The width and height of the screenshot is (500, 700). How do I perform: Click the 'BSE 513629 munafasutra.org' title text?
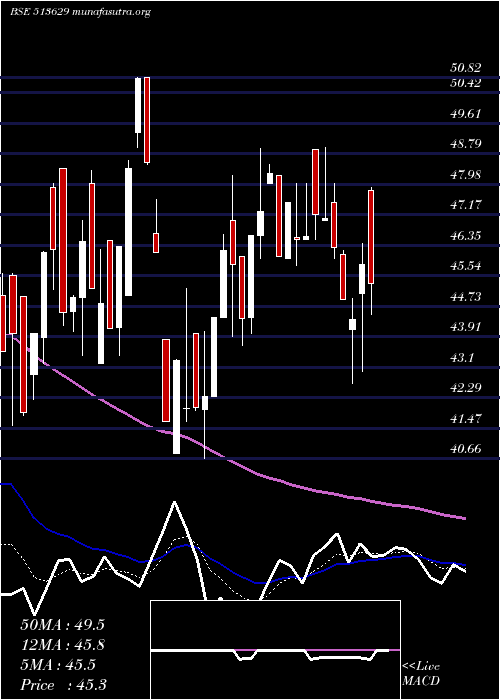[x=80, y=12]
